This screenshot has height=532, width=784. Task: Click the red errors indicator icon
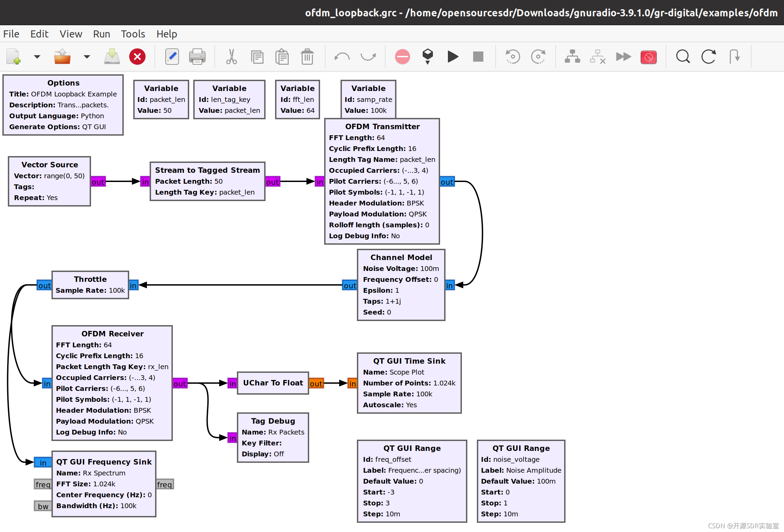click(x=402, y=57)
